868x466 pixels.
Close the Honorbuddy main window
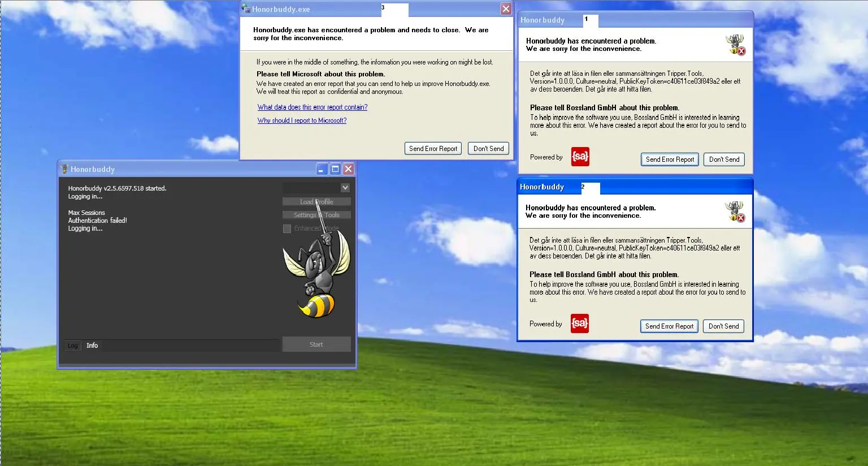coord(349,169)
